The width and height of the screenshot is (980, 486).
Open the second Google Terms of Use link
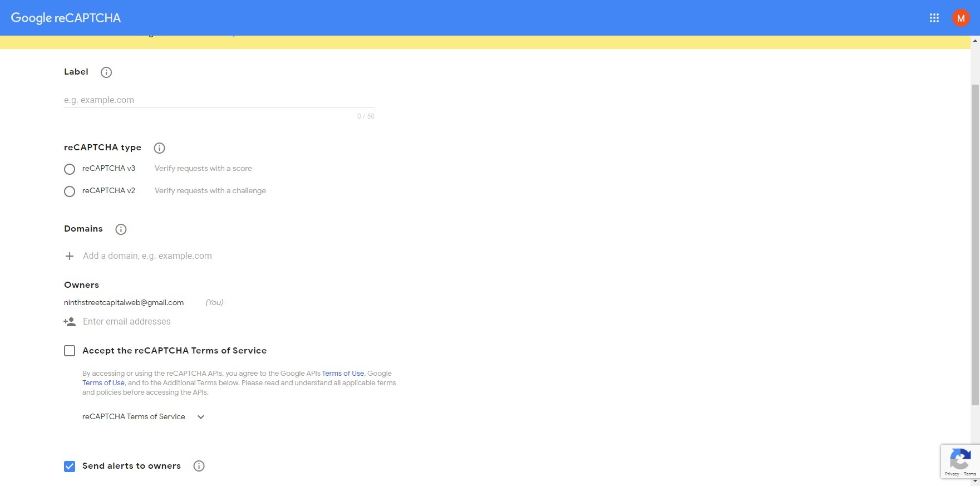(104, 383)
